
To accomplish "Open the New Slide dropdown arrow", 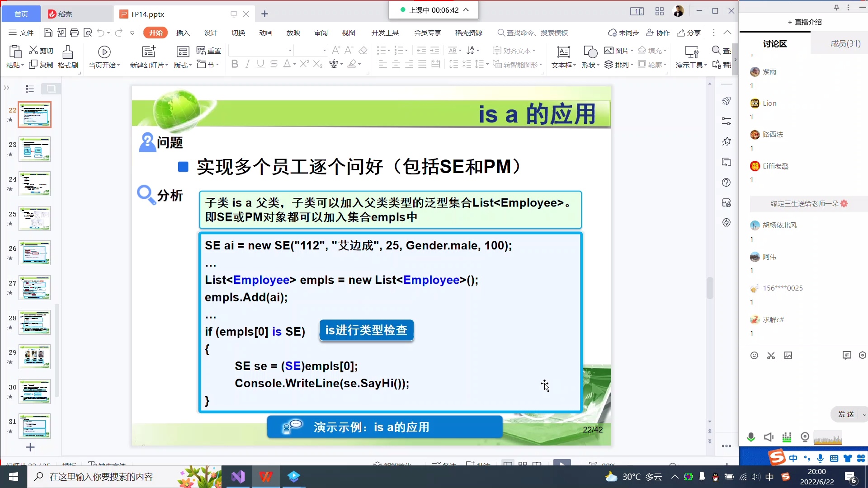I will coord(167,66).
